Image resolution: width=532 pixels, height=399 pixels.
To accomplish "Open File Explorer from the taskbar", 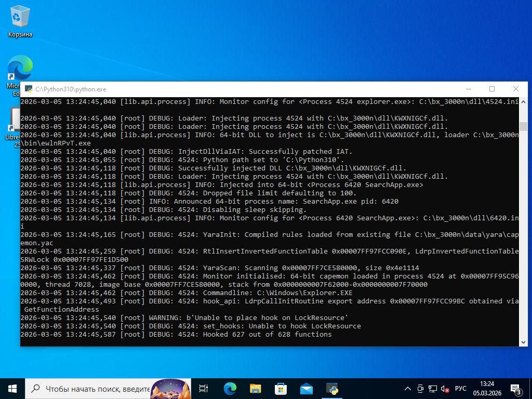I will click(255, 389).
